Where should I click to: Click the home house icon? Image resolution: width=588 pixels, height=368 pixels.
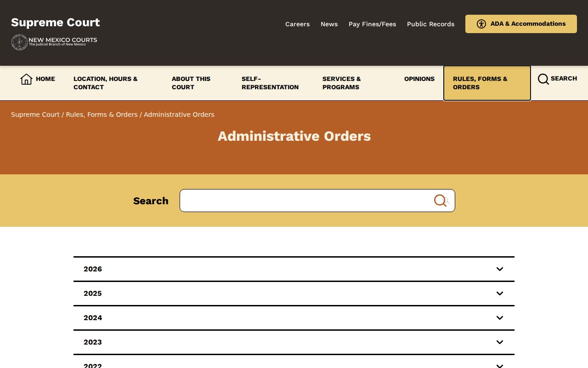coord(26,79)
